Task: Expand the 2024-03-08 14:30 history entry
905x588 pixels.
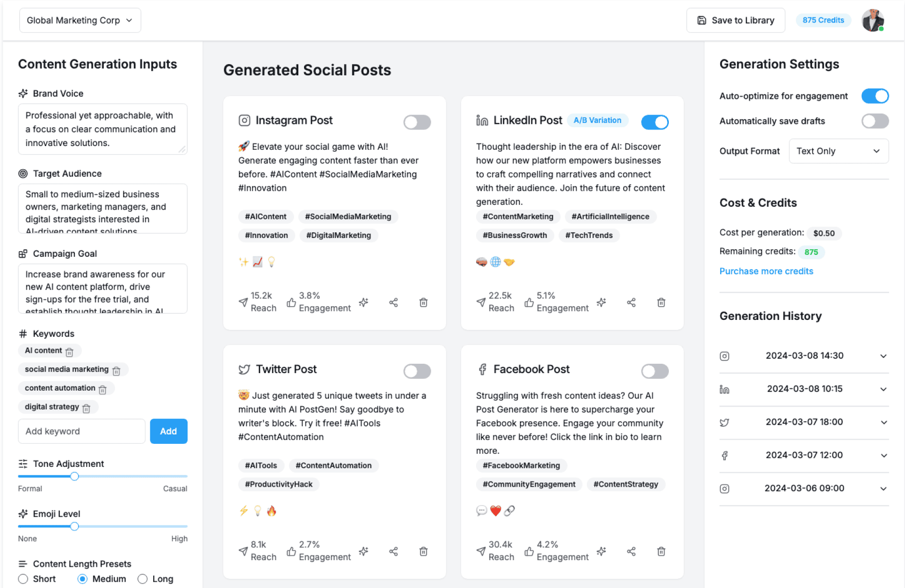Action: point(883,356)
